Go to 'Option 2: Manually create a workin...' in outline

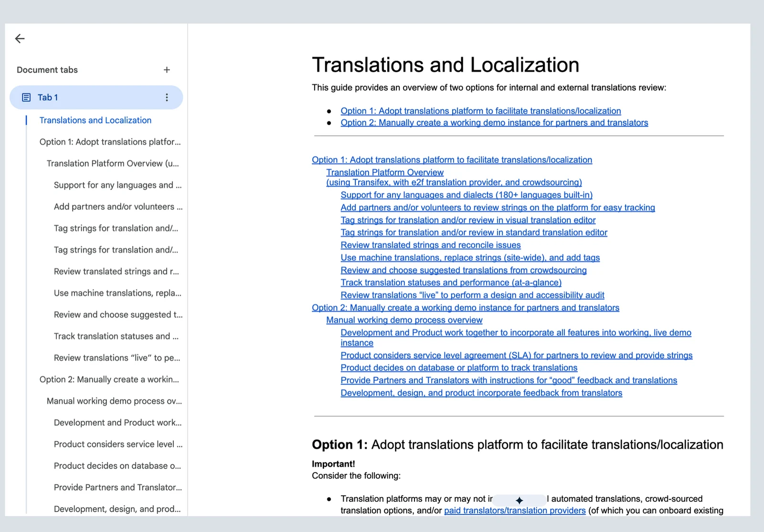[x=109, y=379]
